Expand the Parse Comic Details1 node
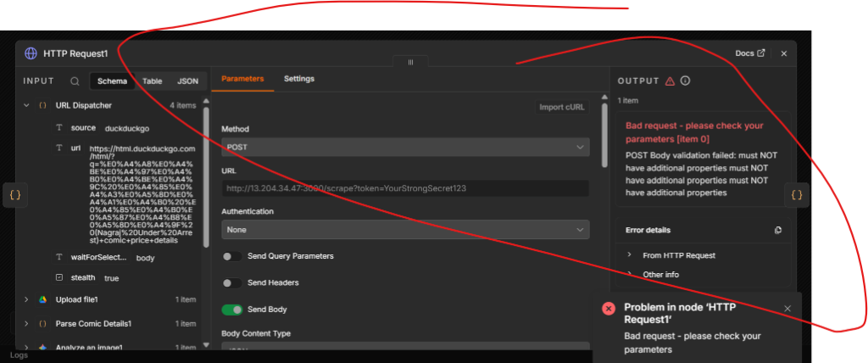Image resolution: width=868 pixels, height=363 pixels. coord(26,324)
